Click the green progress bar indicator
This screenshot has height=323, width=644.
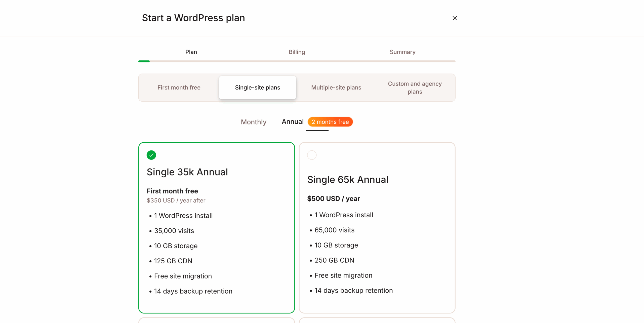coord(144,61)
